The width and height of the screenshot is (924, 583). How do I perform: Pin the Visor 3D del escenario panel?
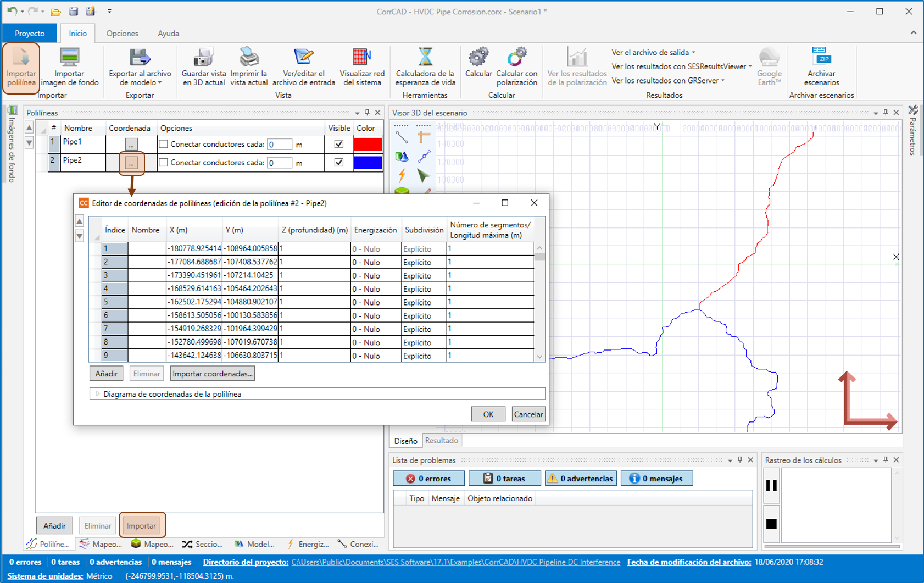coord(886,113)
